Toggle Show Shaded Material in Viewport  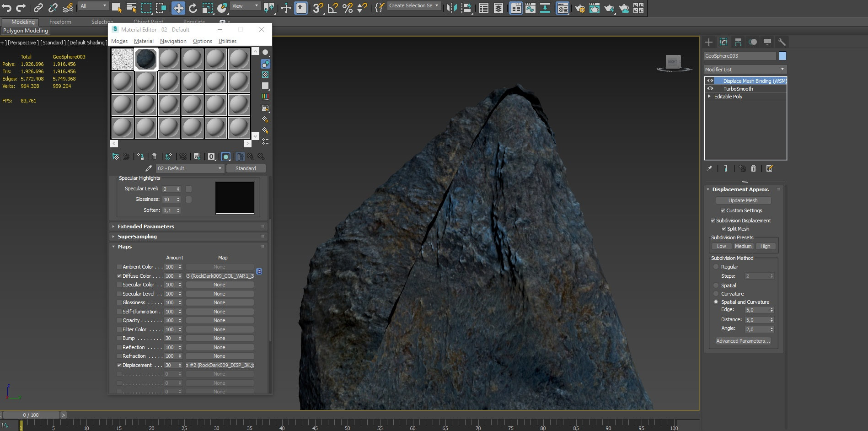pyautogui.click(x=226, y=156)
